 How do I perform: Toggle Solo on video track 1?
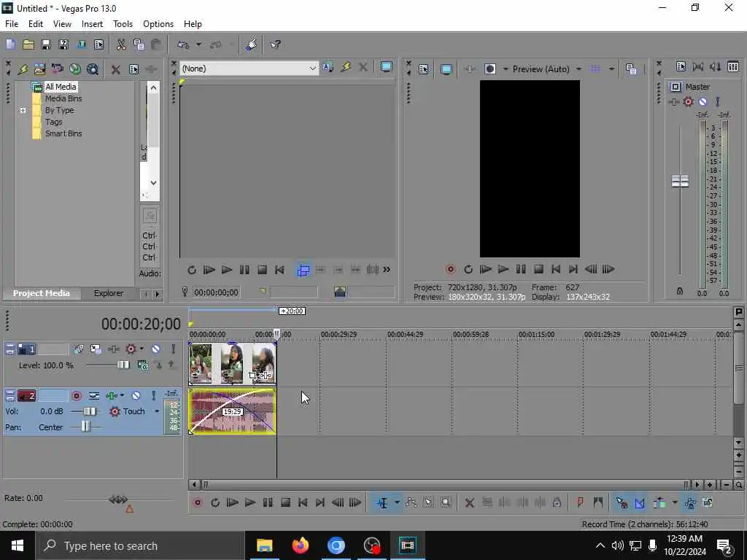pyautogui.click(x=174, y=349)
